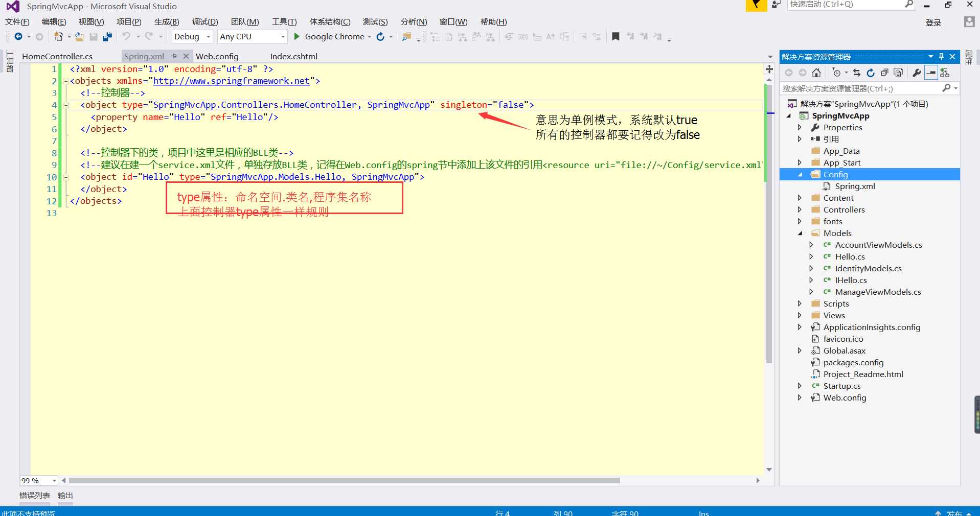The height and width of the screenshot is (516, 980).
Task: Click Pending Changes Filter clock icon
Action: coord(836,73)
